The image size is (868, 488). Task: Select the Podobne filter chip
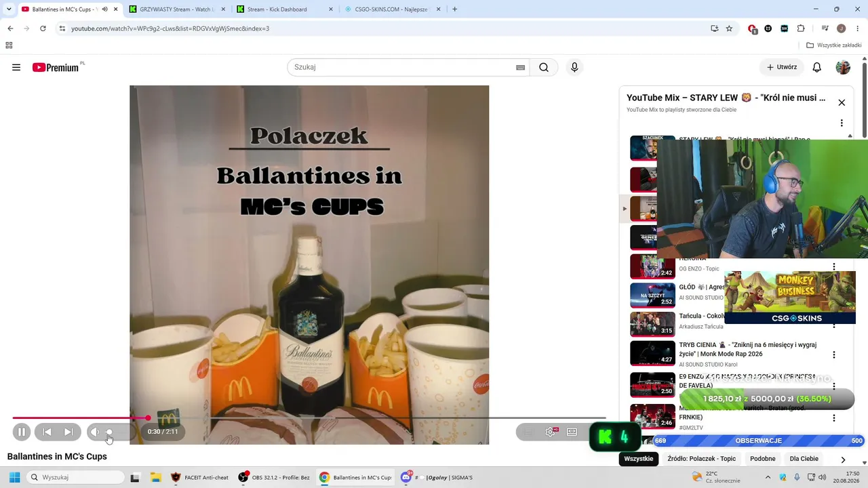[x=763, y=459]
